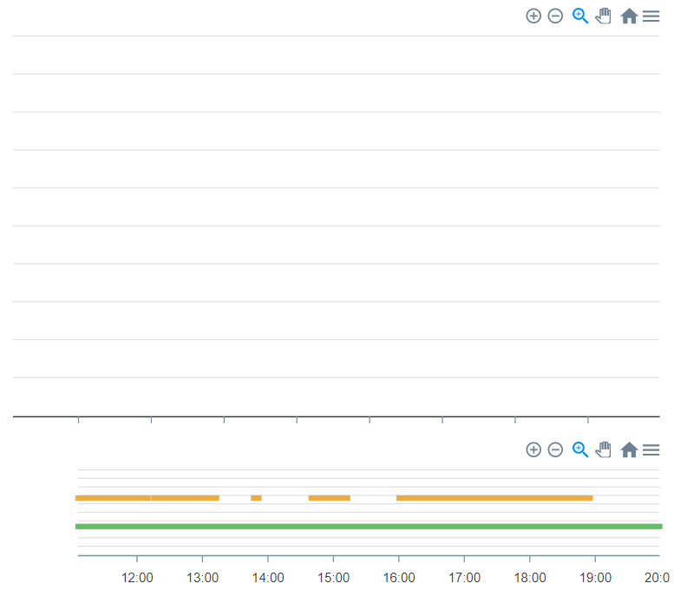Screen dimensions: 674x616
Task: Click the 15:00 time axis label
Action: [334, 578]
